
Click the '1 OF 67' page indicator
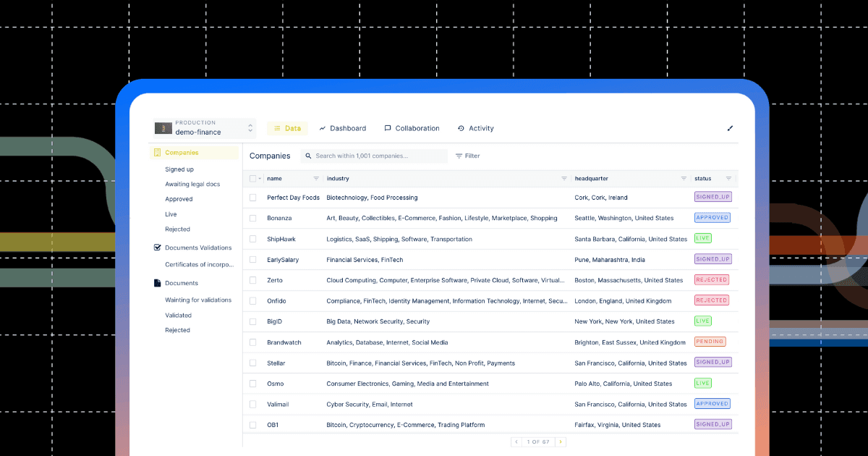[539, 442]
